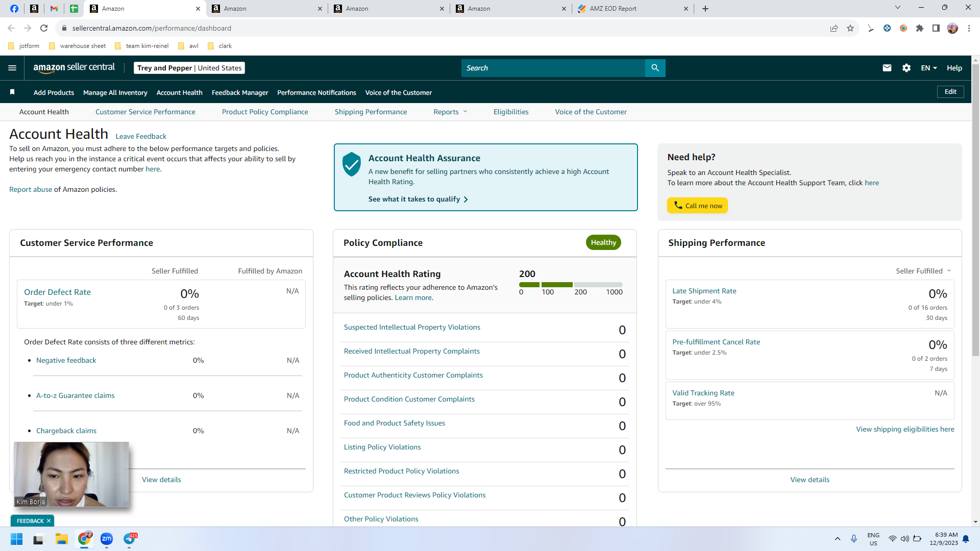Click the Account Health Assurance shield icon
Image resolution: width=980 pixels, height=551 pixels.
[351, 164]
